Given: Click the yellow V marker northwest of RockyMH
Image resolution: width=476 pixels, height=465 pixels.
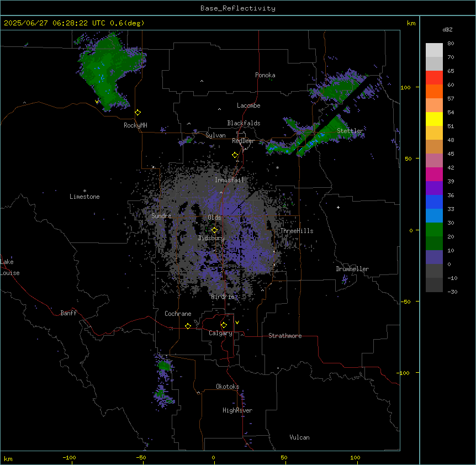Looking at the screenshot, I should tap(97, 102).
